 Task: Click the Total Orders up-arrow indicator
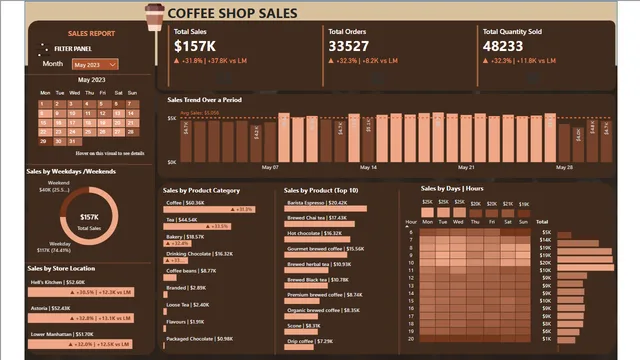pos(331,61)
